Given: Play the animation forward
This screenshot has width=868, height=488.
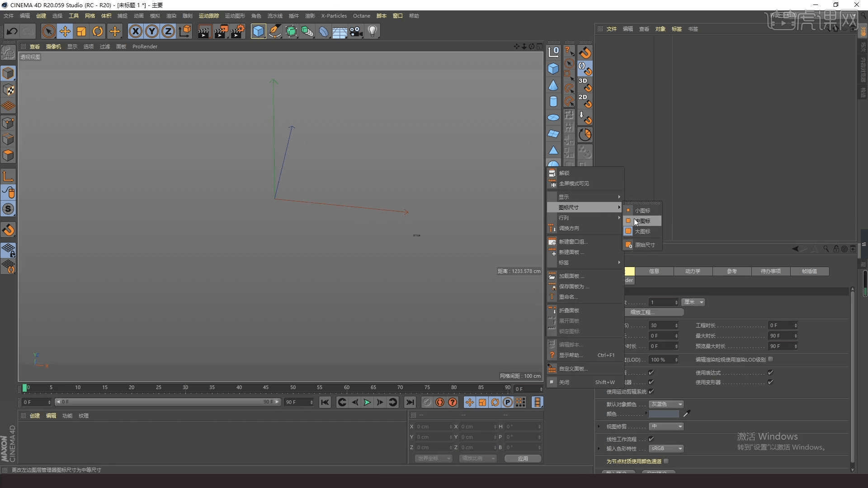Looking at the screenshot, I should pos(367,402).
